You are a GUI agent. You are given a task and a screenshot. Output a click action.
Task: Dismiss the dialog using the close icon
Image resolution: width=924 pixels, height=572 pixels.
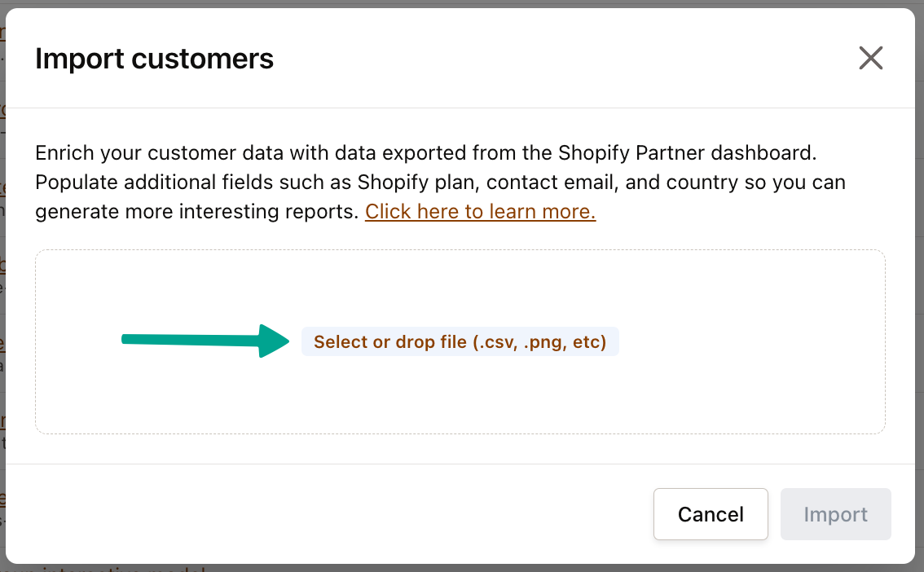coord(870,58)
